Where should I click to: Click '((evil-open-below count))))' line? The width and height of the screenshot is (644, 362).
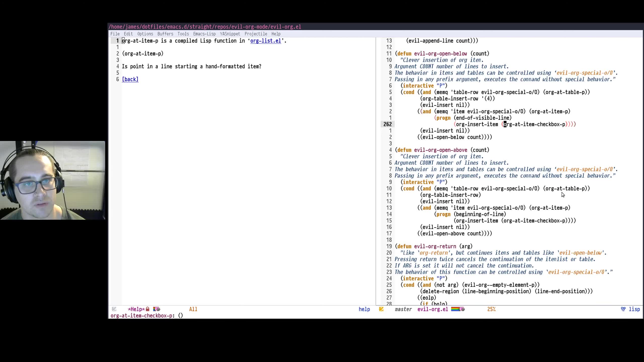point(455,137)
